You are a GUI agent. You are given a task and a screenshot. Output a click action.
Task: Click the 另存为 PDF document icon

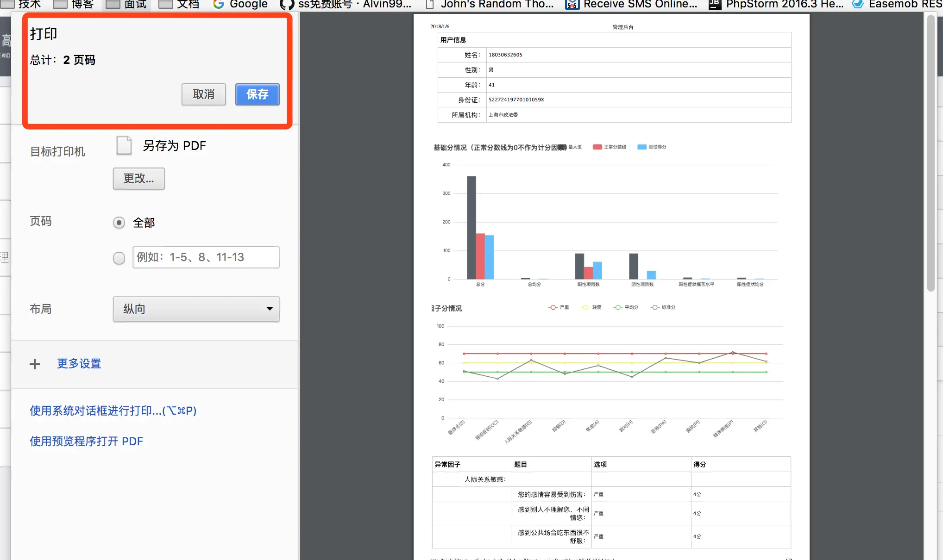124,145
